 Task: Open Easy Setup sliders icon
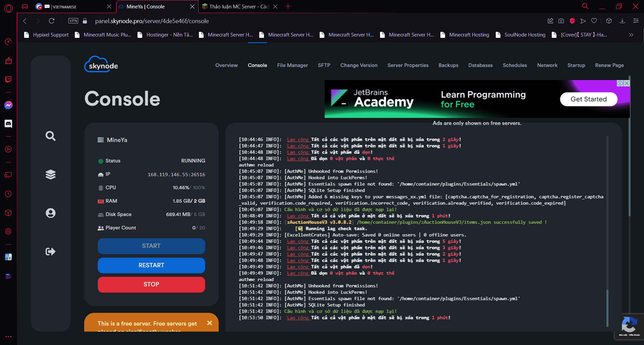tap(636, 21)
